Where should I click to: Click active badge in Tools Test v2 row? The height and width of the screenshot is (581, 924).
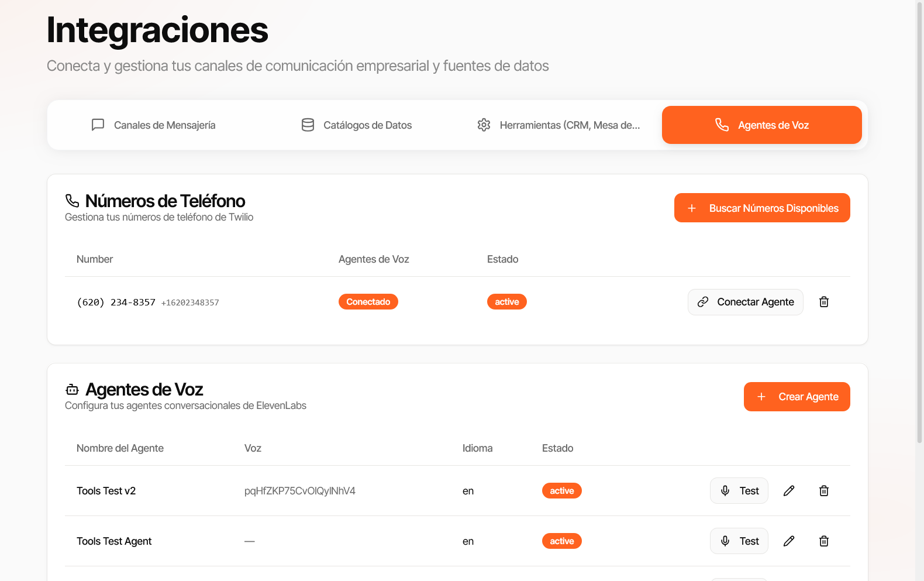tap(562, 491)
